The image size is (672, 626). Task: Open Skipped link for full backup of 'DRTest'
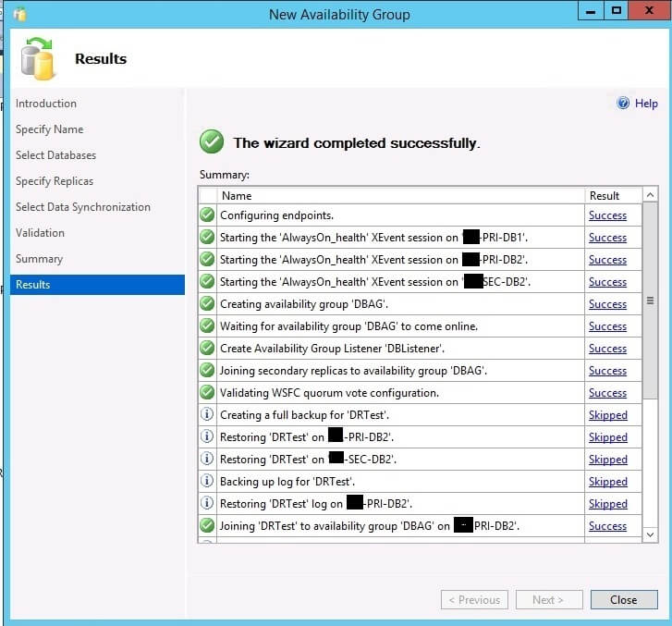607,415
